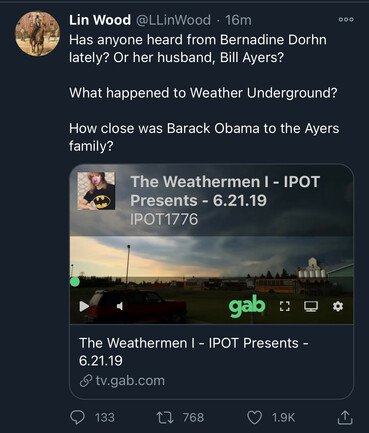Click the Lin Wood display name
Screen dimensions: 369x433
pyautogui.click(x=100, y=20)
